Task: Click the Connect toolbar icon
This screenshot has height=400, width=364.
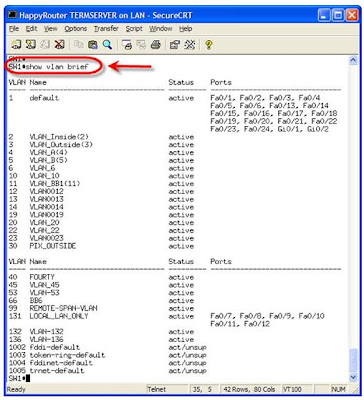Action: click(x=16, y=44)
